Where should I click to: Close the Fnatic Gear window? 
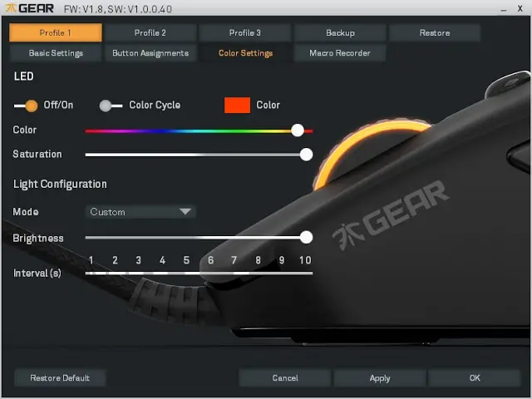click(520, 8)
